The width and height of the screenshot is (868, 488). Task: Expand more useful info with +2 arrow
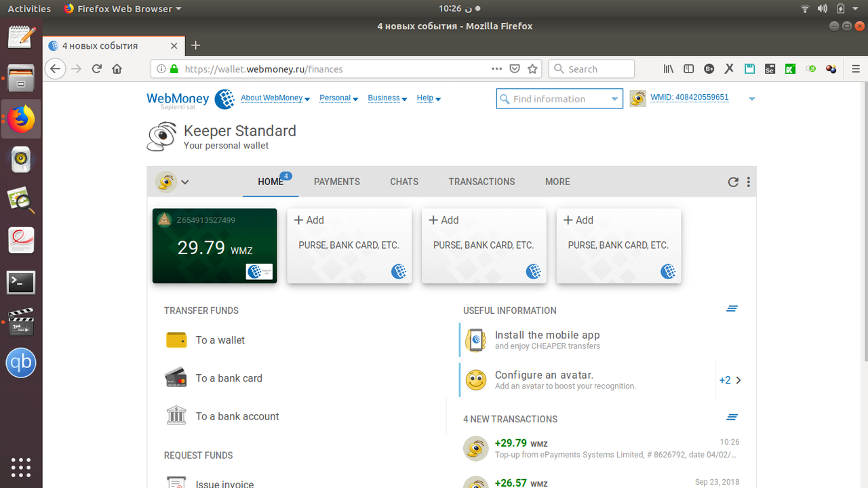coord(730,380)
